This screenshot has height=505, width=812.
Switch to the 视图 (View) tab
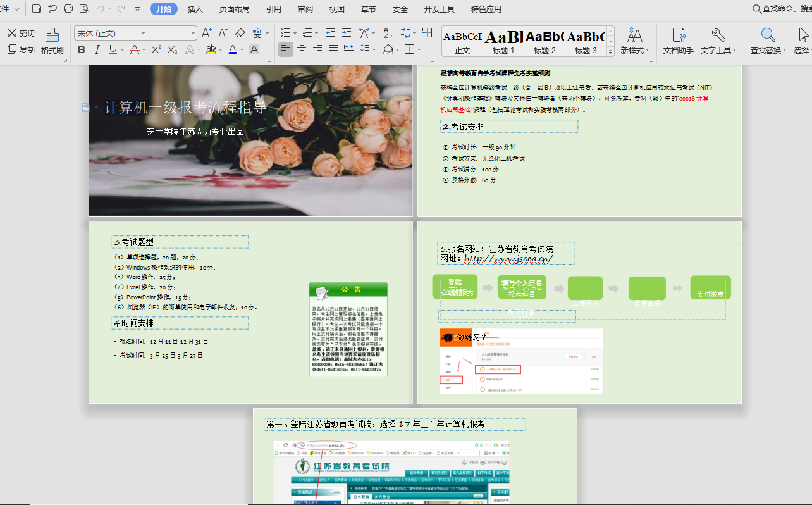(x=337, y=9)
